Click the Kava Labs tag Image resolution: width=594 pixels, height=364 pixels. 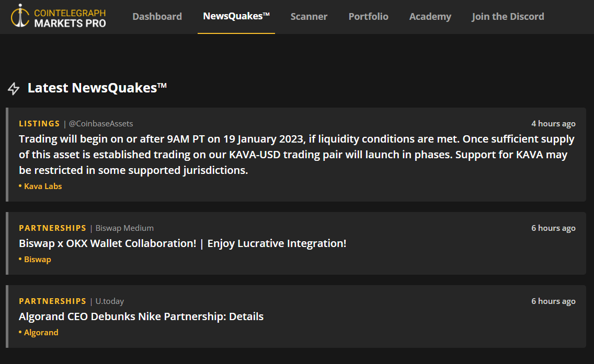point(43,186)
